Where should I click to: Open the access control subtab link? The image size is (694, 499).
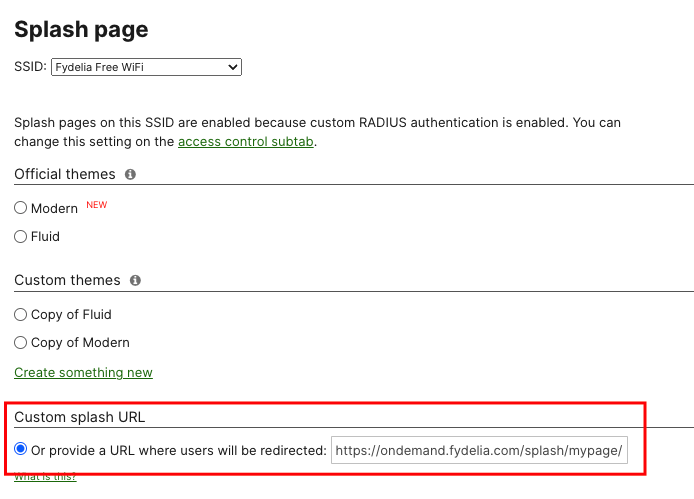(x=246, y=142)
